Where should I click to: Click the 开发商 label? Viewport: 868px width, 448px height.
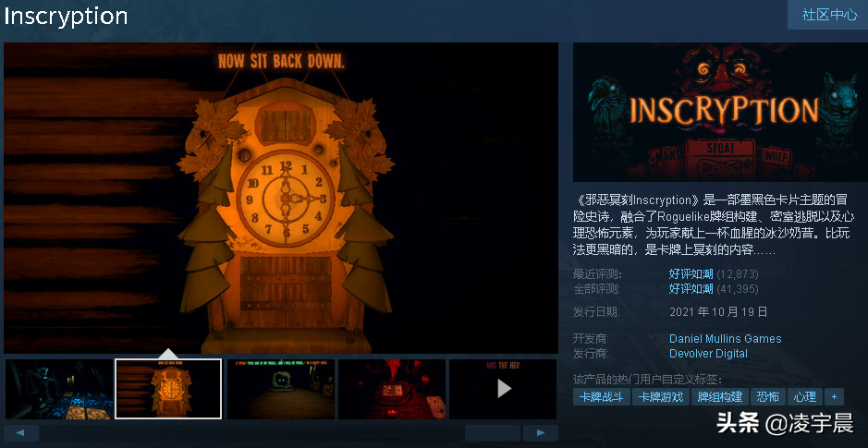click(x=592, y=338)
